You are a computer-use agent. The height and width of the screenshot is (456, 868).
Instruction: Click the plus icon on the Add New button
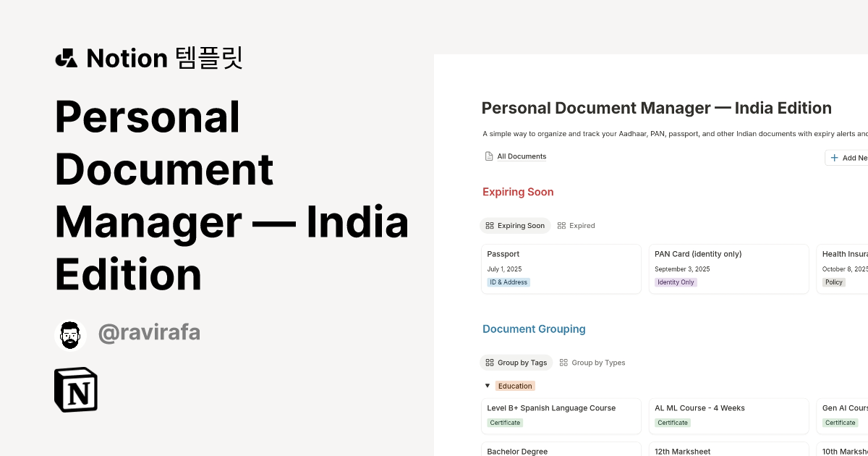(x=835, y=157)
